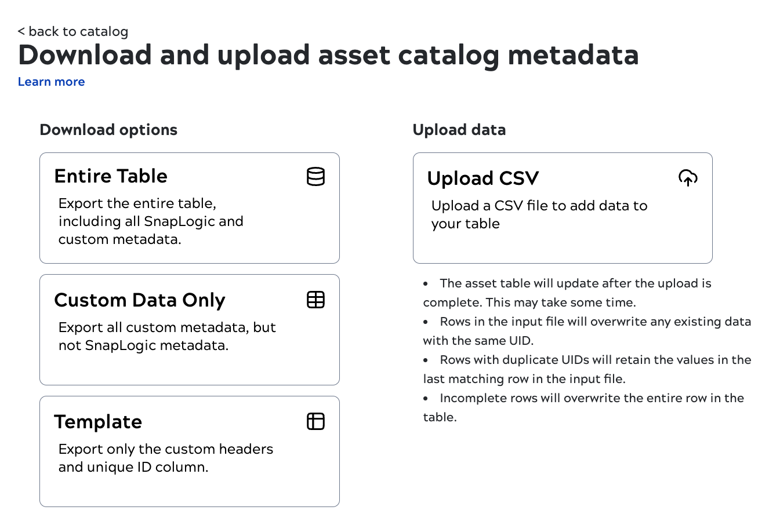Click the page title about asset catalog metadata

pos(329,55)
